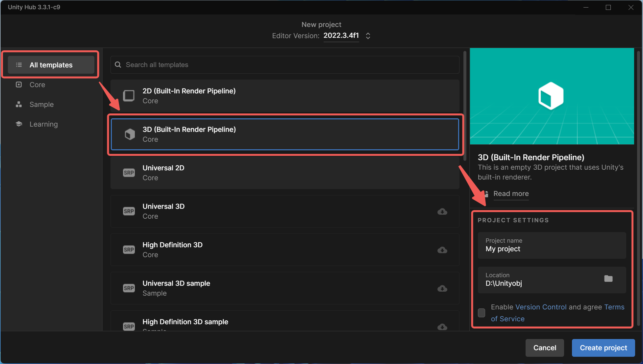Viewport: 643px width, 364px height.
Task: Open the Sample templates category
Action: (x=41, y=104)
